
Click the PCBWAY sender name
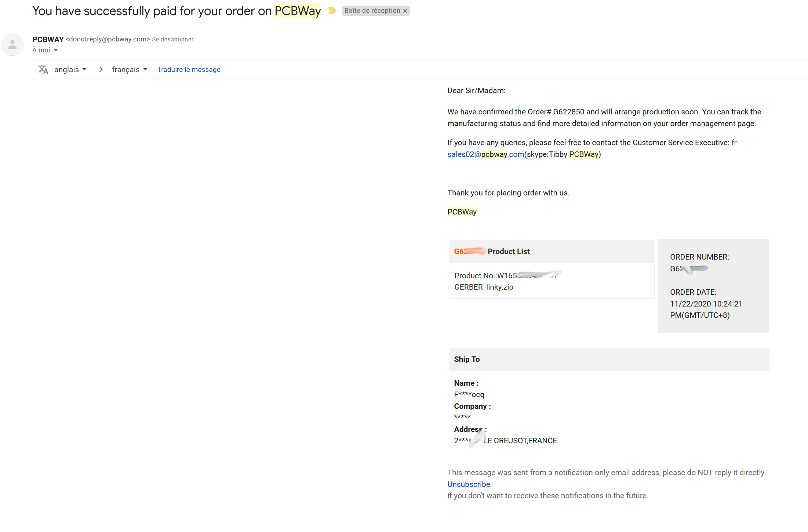click(48, 39)
